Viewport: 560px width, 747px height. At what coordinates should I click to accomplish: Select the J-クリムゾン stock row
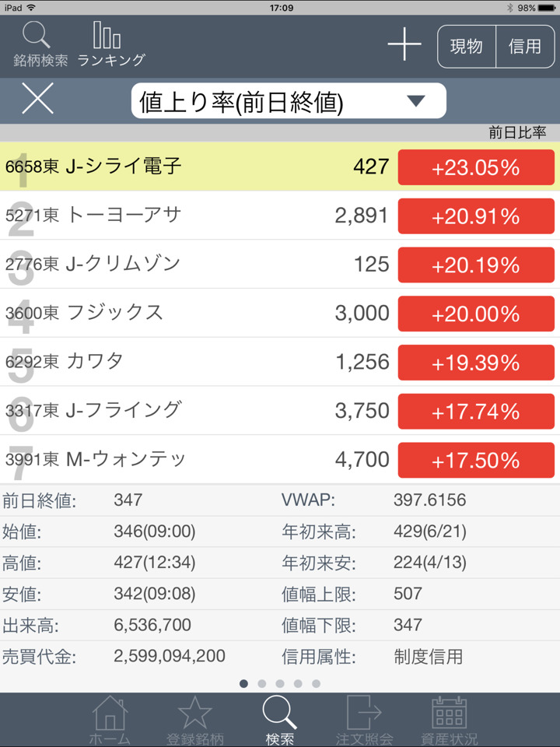coord(194,265)
